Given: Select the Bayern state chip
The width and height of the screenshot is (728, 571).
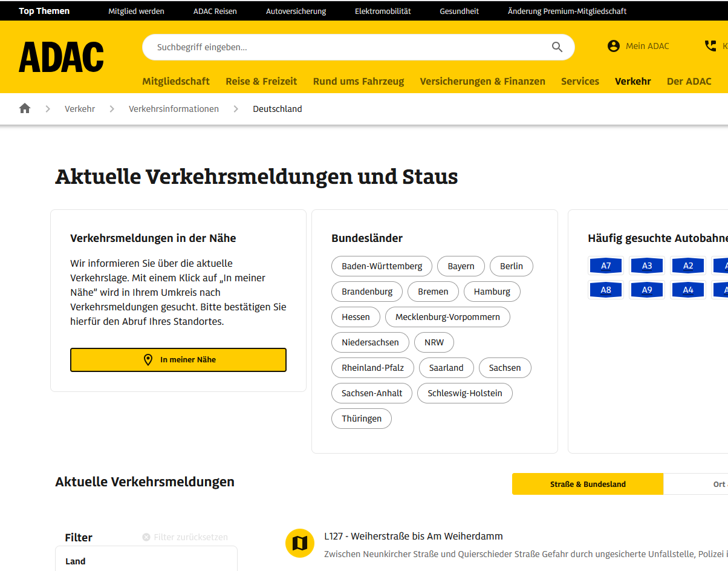Looking at the screenshot, I should (461, 266).
